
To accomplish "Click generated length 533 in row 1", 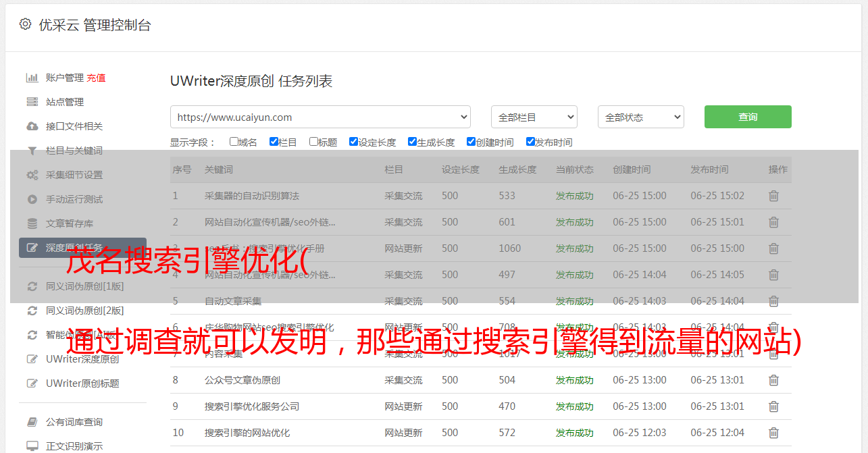I will click(507, 196).
